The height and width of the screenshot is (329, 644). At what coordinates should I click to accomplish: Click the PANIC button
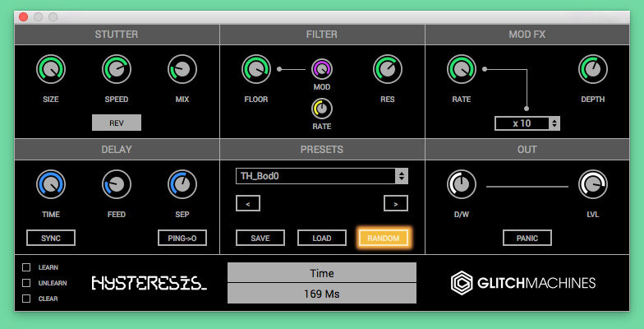(x=527, y=238)
